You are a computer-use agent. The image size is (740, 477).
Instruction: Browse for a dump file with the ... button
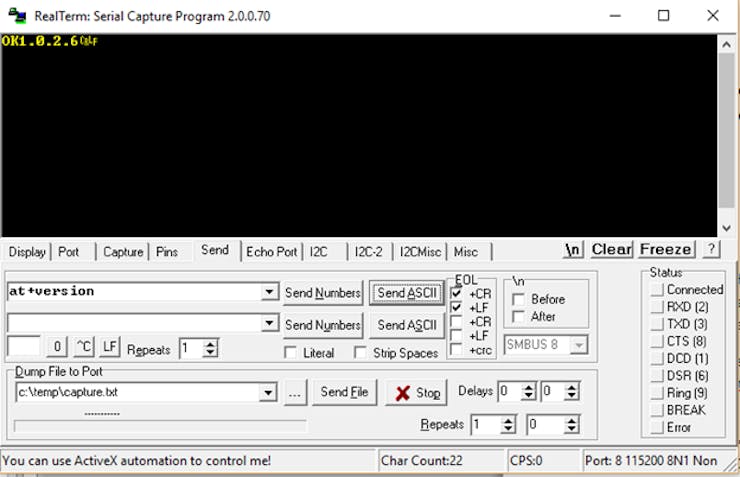[295, 393]
